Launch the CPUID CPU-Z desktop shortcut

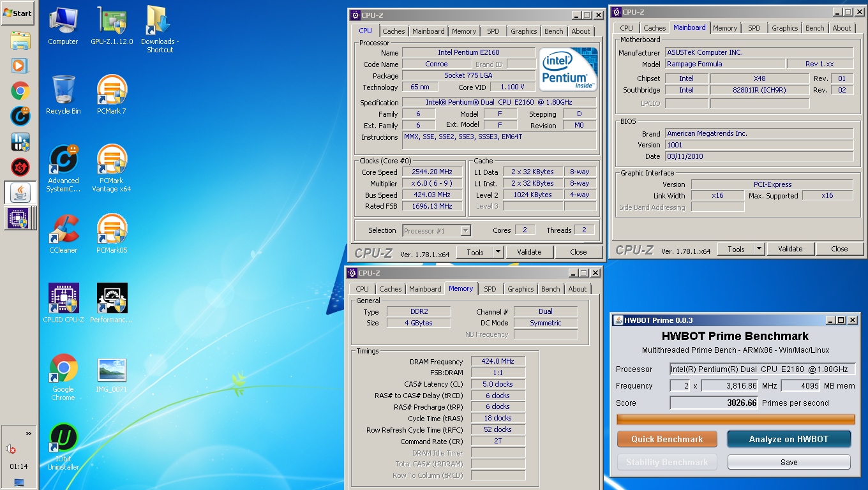tap(63, 304)
